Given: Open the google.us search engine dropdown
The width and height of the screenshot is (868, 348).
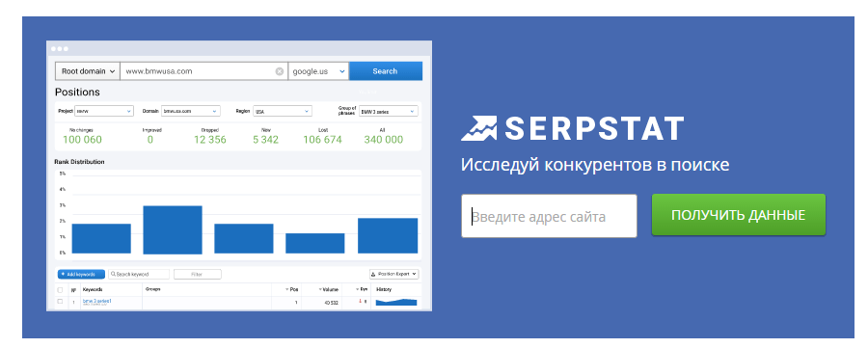Looking at the screenshot, I should coord(318,71).
